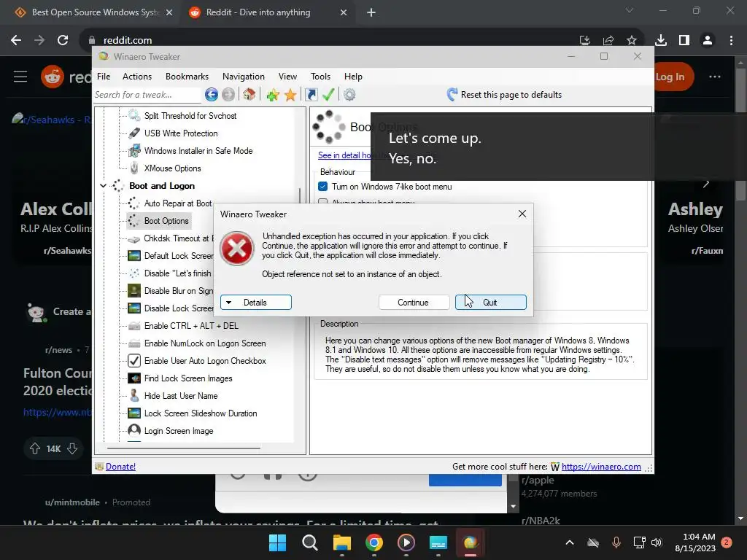Click the Reddit logo icon
The image size is (747, 560).
(53, 77)
